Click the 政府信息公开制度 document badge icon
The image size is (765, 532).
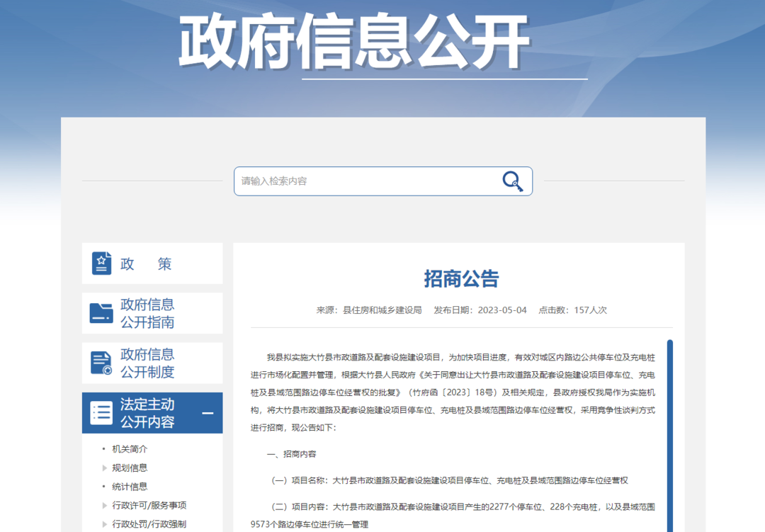tap(101, 363)
